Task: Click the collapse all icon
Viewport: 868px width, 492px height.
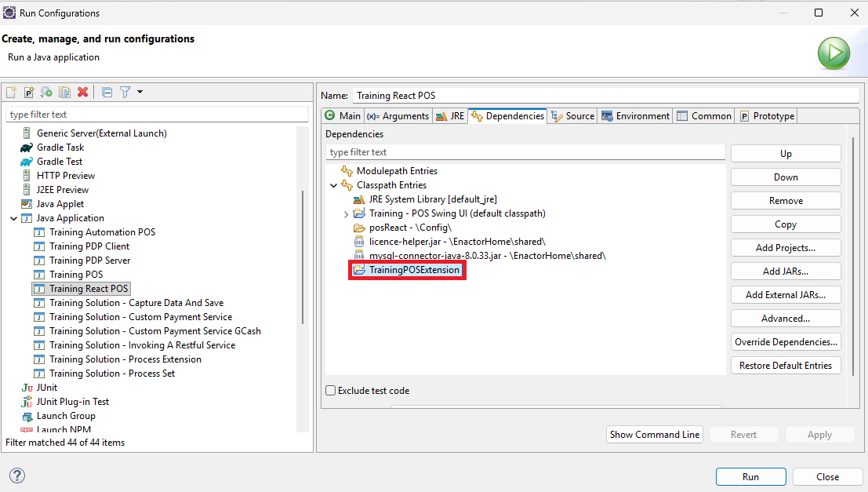Action: pos(106,92)
